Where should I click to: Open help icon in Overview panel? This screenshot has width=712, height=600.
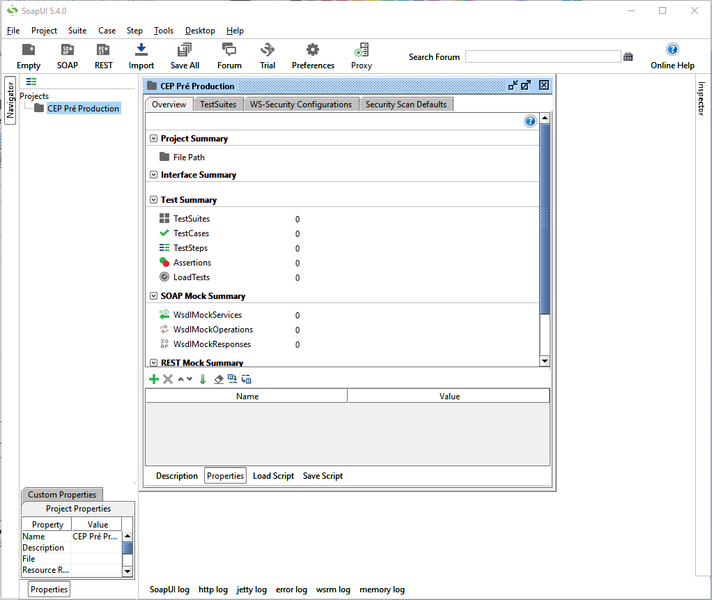pos(530,121)
